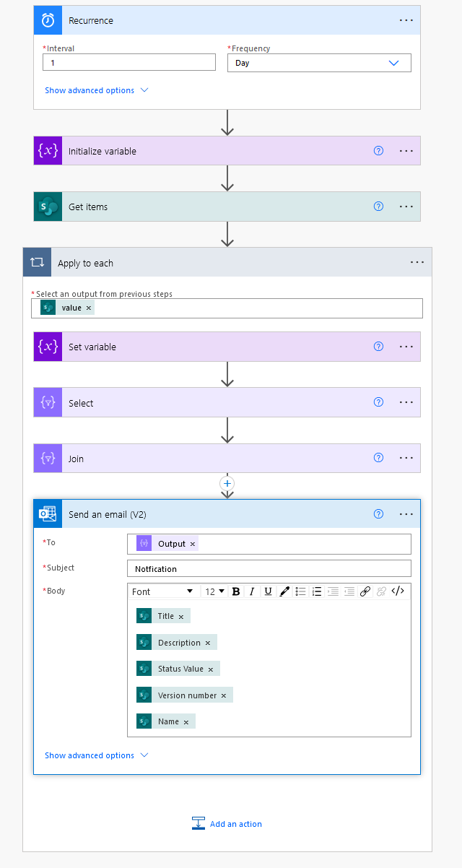Open help for Set variable
462x868 pixels.
(378, 347)
